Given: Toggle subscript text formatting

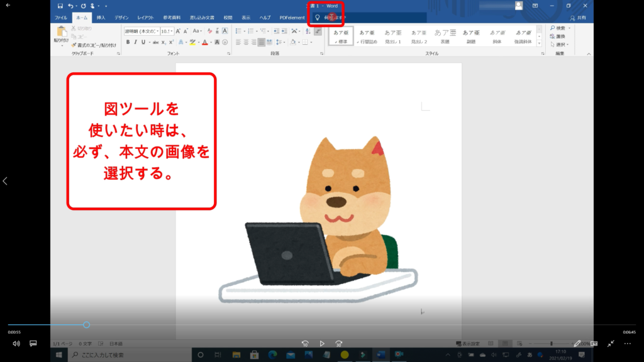Looking at the screenshot, I should (163, 42).
